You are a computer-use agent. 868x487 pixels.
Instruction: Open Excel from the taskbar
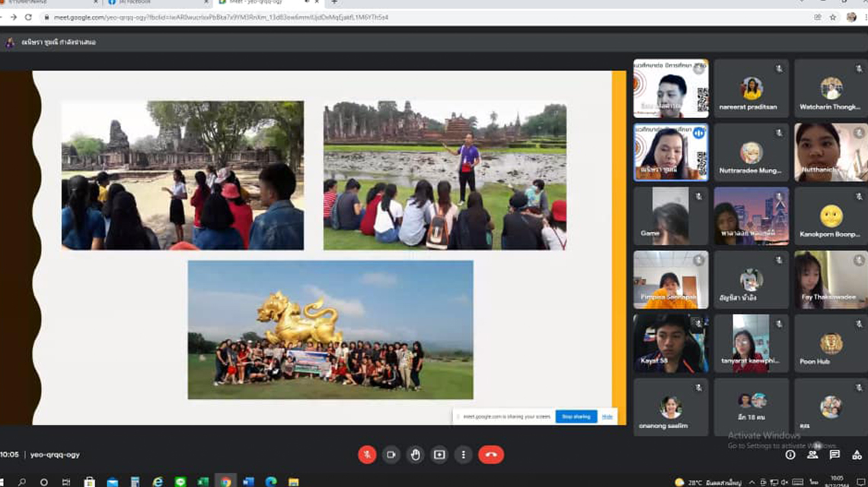click(203, 482)
